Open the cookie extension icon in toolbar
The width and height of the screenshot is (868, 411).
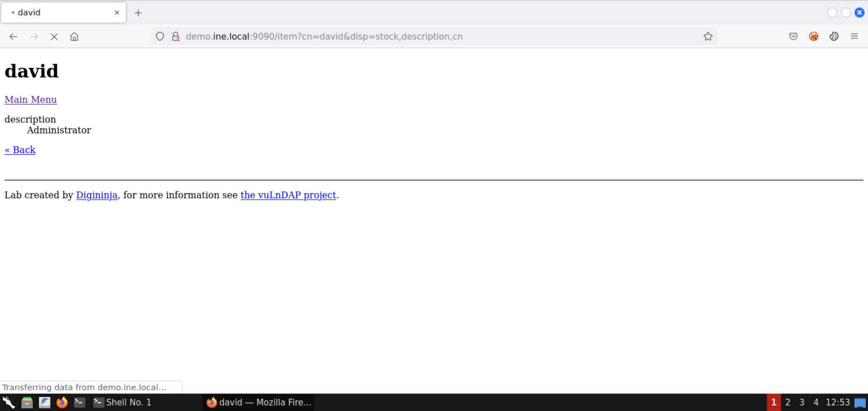point(834,37)
